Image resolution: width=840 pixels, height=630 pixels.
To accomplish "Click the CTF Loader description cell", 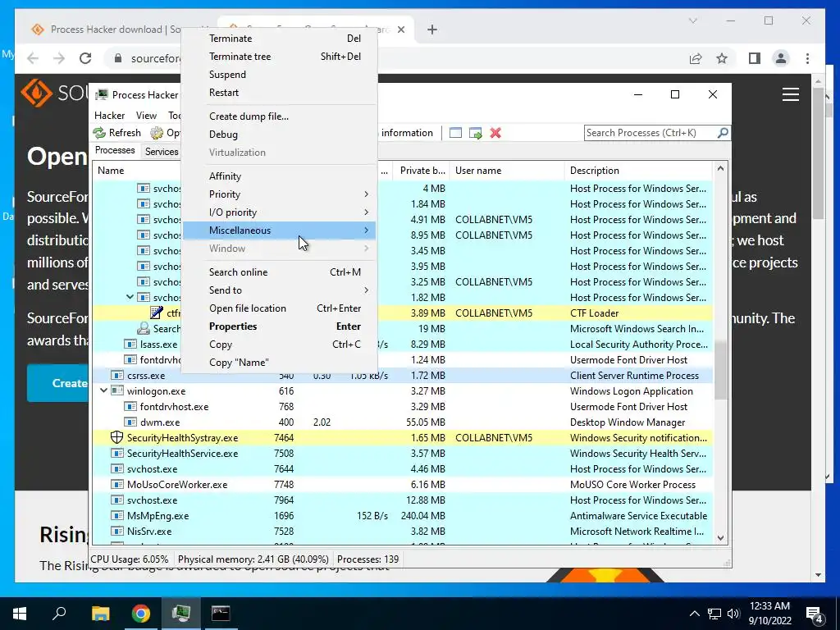I will coord(595,313).
